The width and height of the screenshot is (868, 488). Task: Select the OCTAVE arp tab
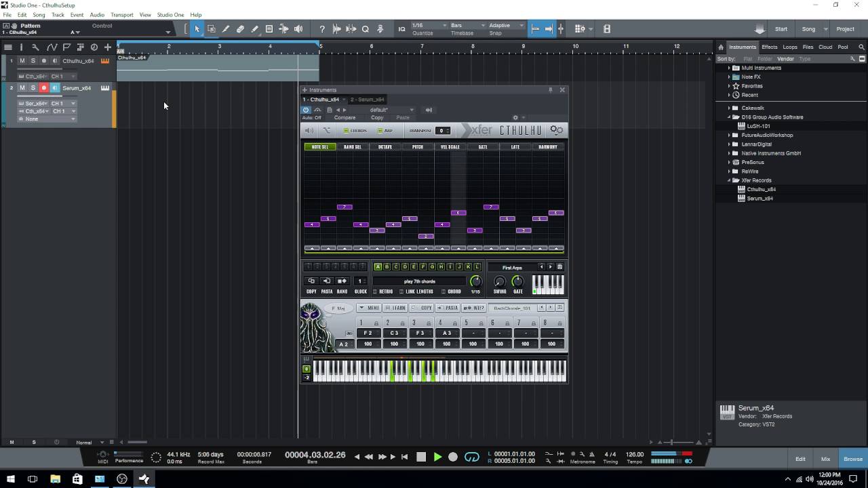pyautogui.click(x=385, y=146)
